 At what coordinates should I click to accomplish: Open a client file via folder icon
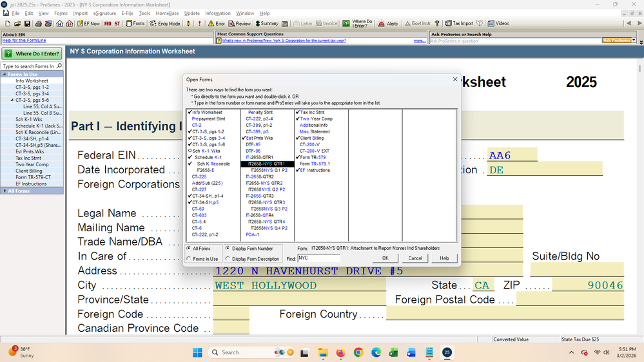tap(17, 24)
